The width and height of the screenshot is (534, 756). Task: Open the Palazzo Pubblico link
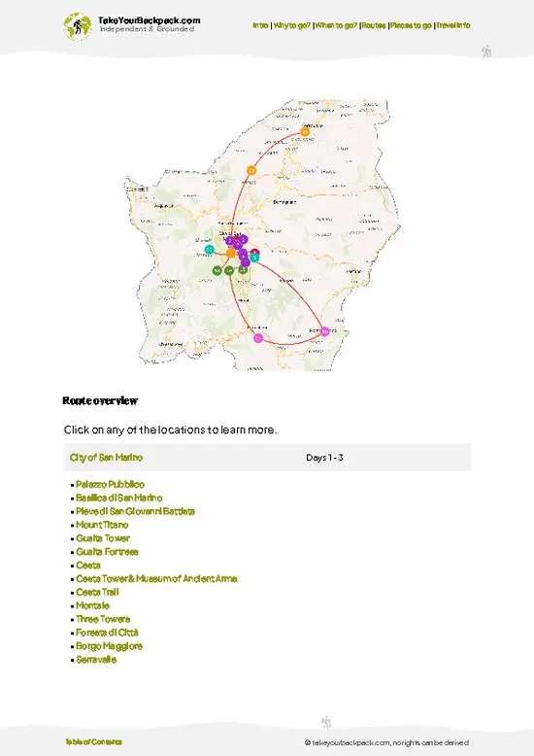click(x=110, y=484)
